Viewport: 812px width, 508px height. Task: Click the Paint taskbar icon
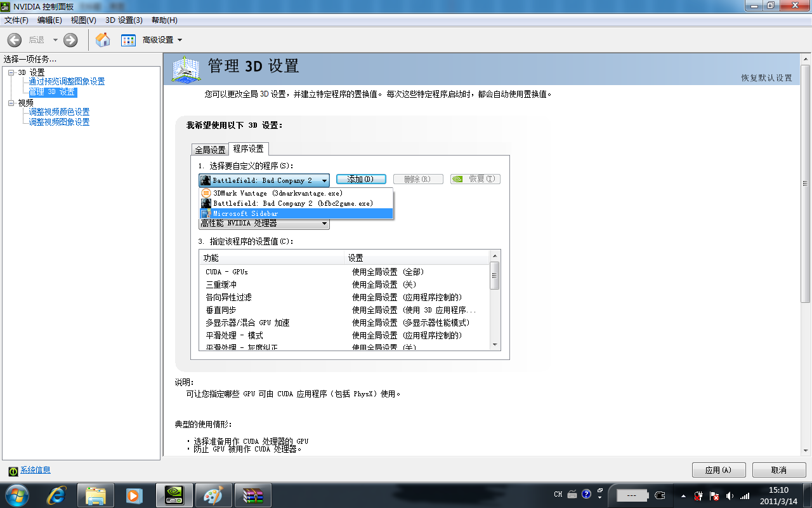pos(213,495)
